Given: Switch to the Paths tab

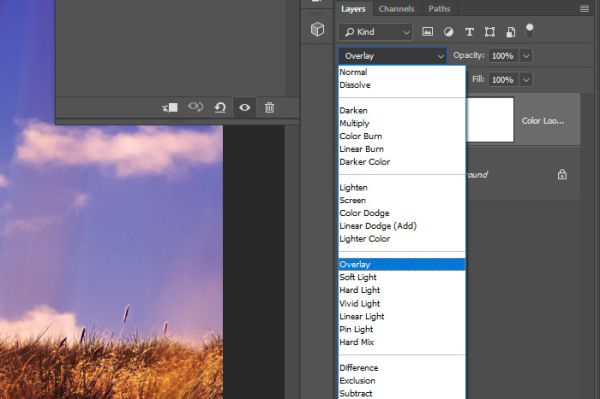Looking at the screenshot, I should coord(439,9).
